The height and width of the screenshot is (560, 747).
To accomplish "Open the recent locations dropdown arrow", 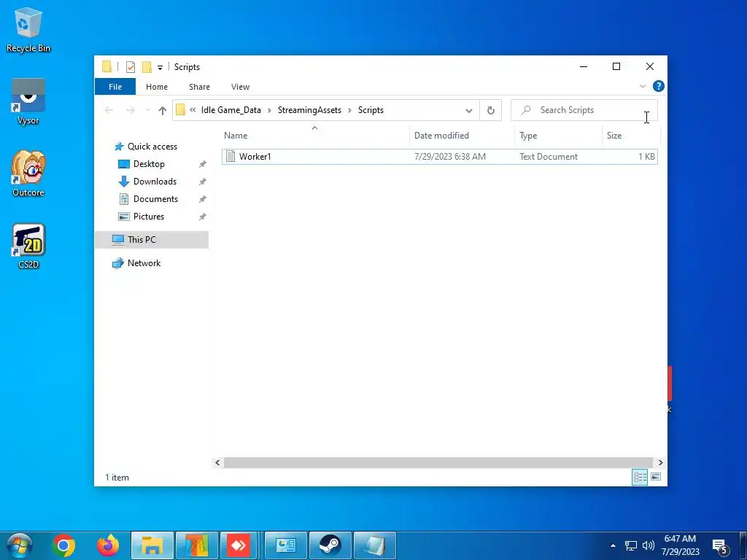I will click(147, 111).
